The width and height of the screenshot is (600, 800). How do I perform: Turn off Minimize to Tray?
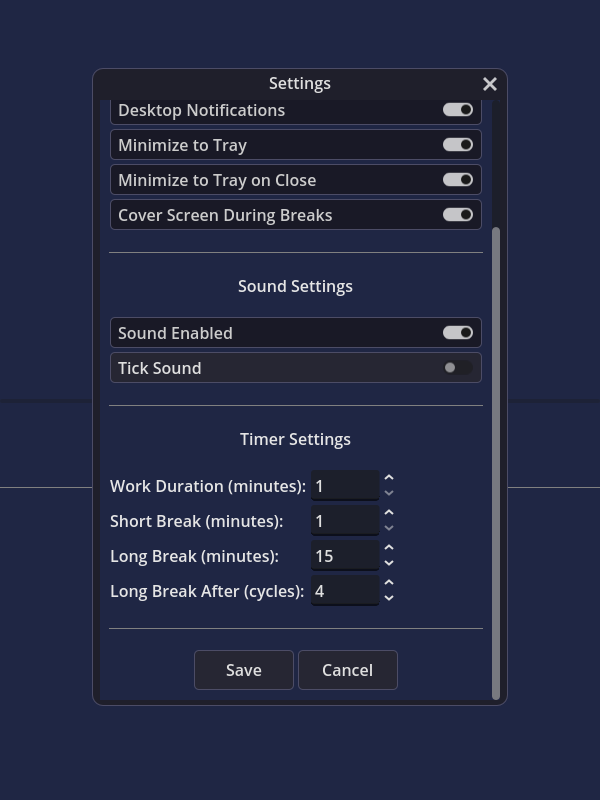(x=458, y=145)
